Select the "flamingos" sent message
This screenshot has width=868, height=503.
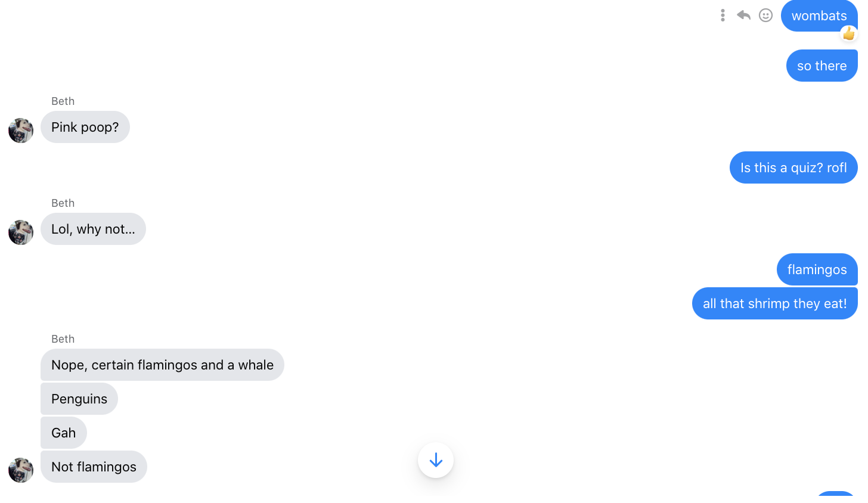817,269
